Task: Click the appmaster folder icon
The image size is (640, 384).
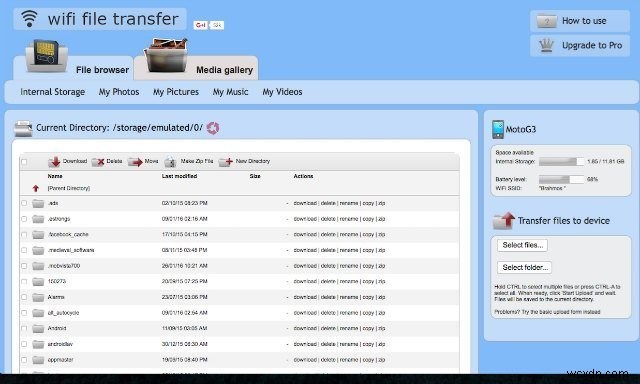Action: (38, 360)
